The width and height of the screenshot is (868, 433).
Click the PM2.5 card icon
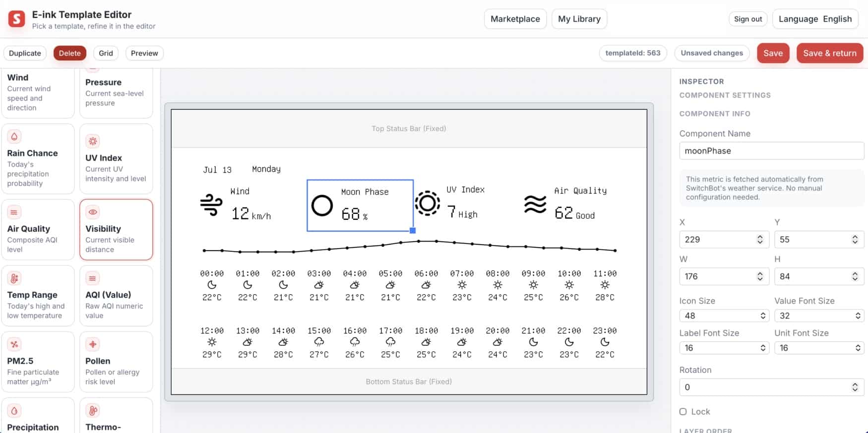coord(14,344)
